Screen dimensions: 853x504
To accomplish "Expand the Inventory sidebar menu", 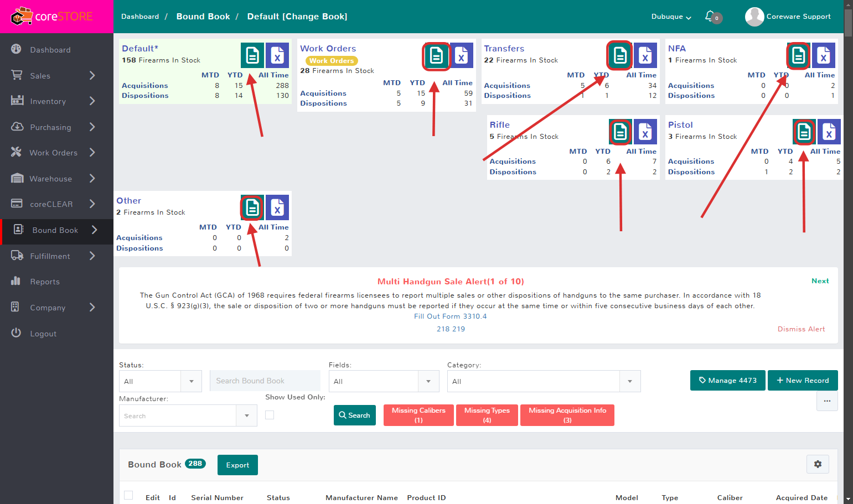I will 56,101.
